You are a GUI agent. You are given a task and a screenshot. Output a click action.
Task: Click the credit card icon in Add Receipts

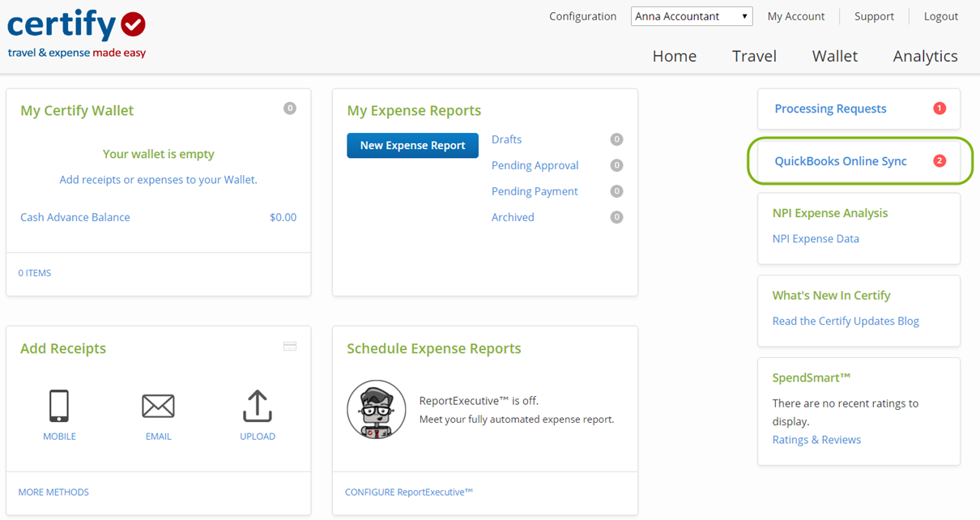[x=289, y=345]
